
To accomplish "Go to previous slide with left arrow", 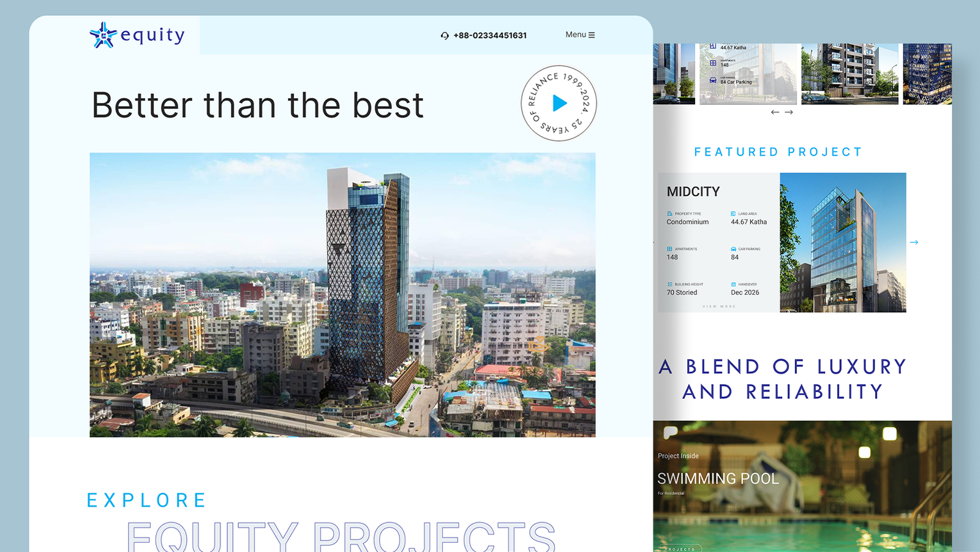I will (775, 112).
